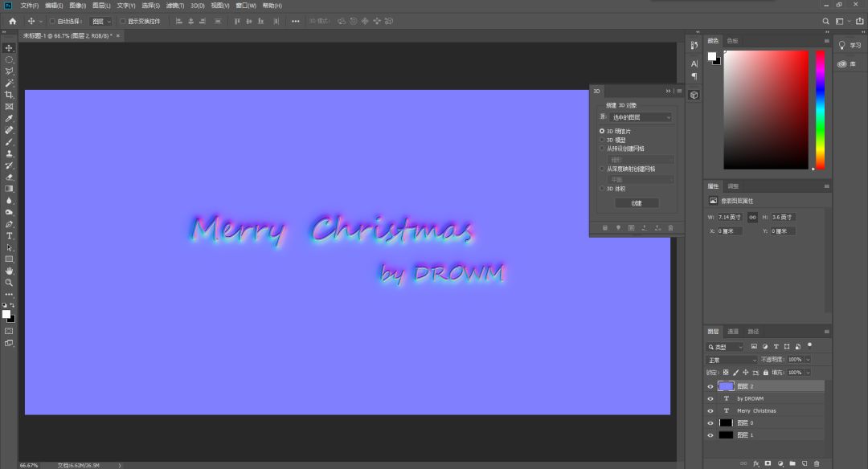Open the 文件(F) menu
Screen dimensions: 868x469
click(x=30, y=6)
